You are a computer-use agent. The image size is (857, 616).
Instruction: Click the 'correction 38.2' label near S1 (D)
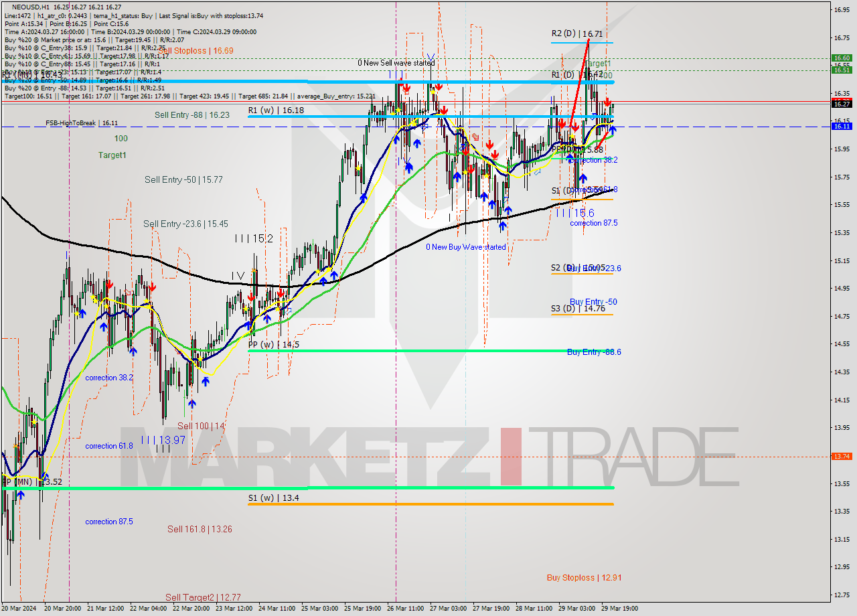click(x=594, y=160)
